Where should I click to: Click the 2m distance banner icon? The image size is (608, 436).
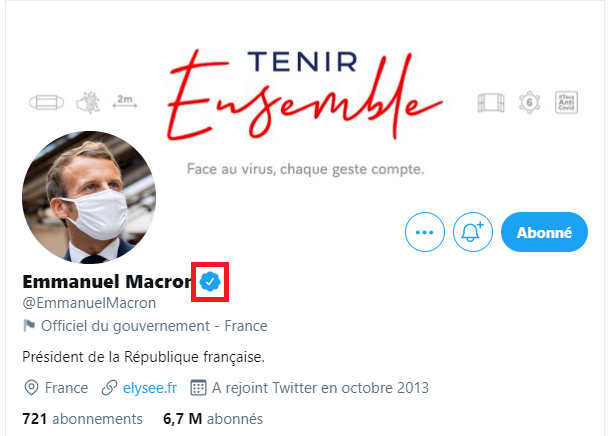pyautogui.click(x=125, y=102)
